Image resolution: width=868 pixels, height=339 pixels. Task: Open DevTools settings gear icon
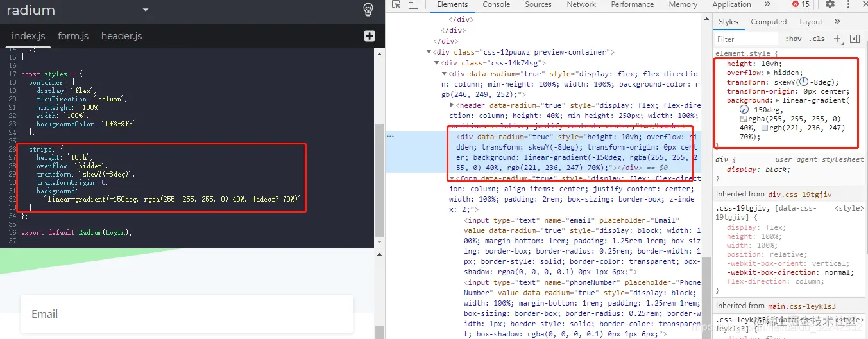tap(830, 4)
